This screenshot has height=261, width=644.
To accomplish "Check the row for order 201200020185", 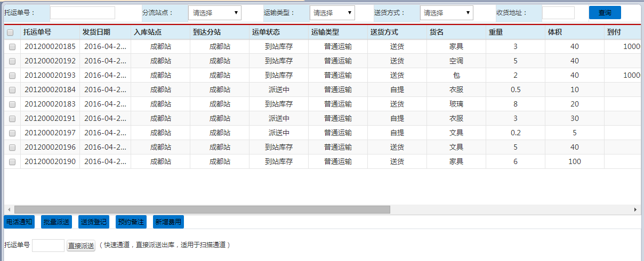I will pyautogui.click(x=12, y=47).
